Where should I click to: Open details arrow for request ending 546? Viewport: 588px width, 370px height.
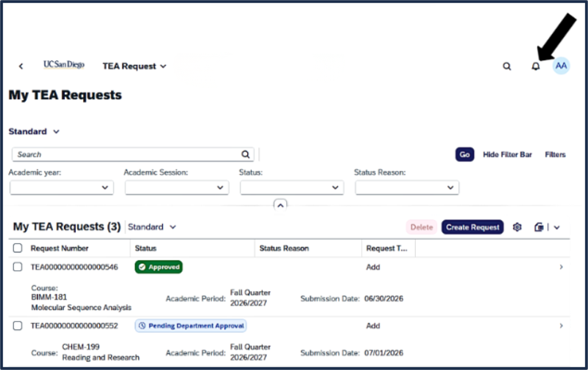(x=561, y=267)
